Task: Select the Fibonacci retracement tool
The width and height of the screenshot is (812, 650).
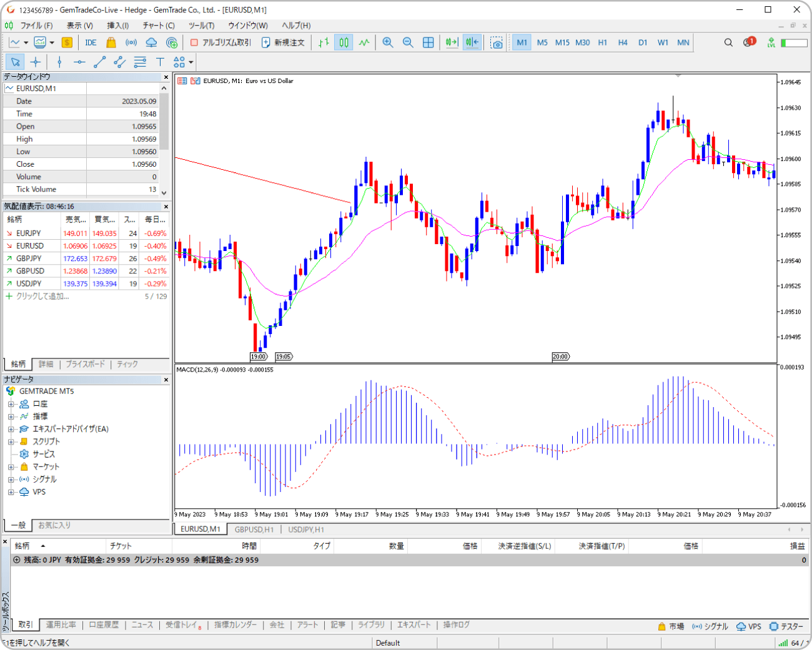Action: 140,62
